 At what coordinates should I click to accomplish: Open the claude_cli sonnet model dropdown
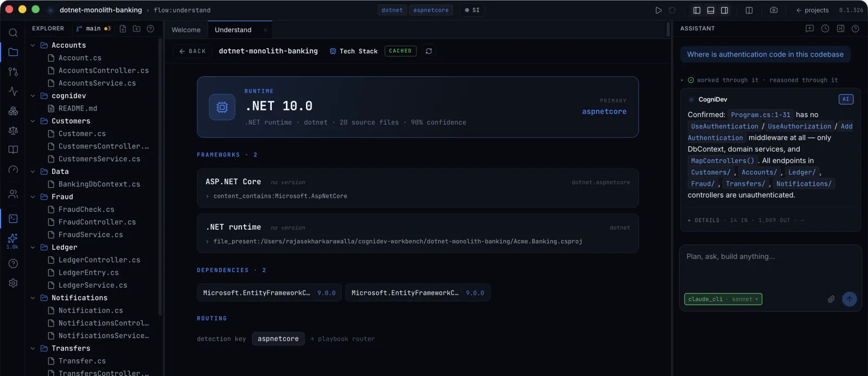[723, 299]
